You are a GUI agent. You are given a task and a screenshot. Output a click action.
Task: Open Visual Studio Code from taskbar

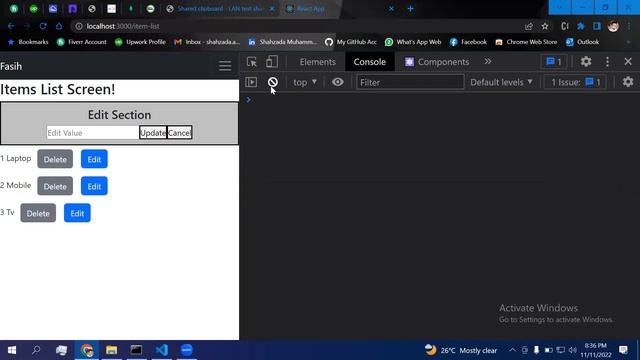162,350
